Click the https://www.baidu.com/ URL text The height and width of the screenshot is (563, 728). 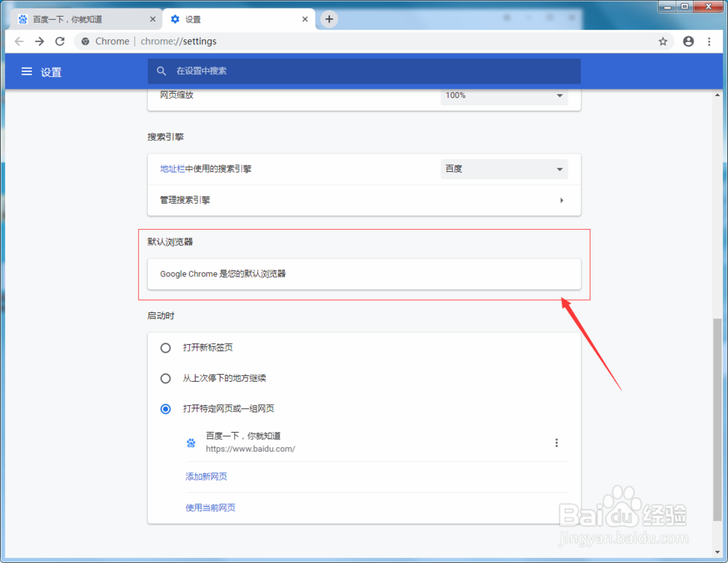pyautogui.click(x=250, y=449)
